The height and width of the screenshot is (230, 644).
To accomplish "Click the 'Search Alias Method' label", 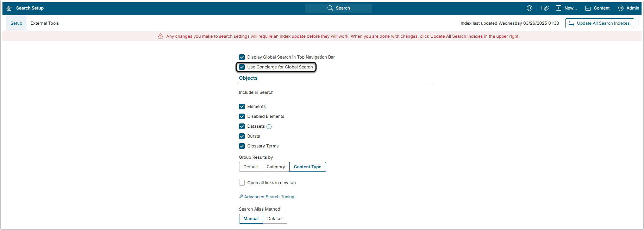I will pos(260,209).
